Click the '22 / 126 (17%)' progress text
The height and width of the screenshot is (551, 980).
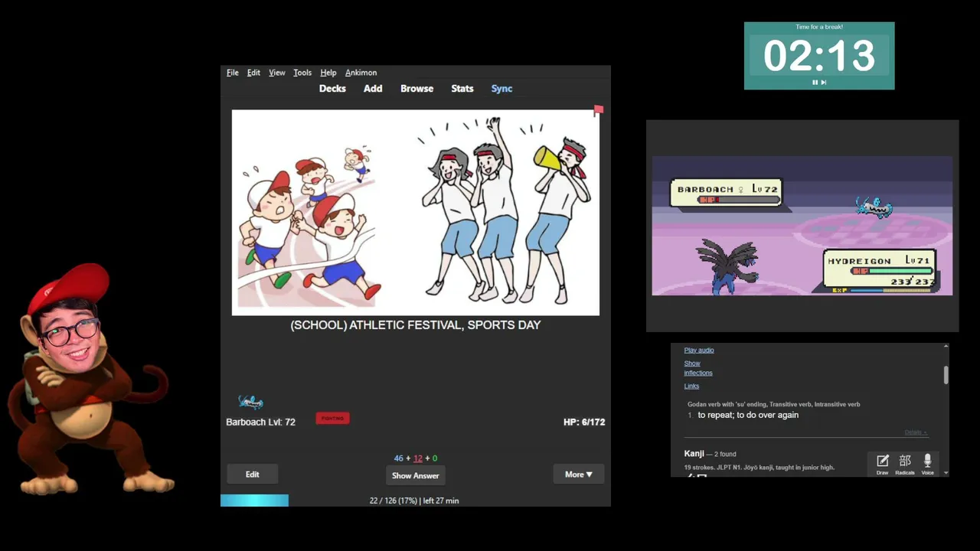393,500
